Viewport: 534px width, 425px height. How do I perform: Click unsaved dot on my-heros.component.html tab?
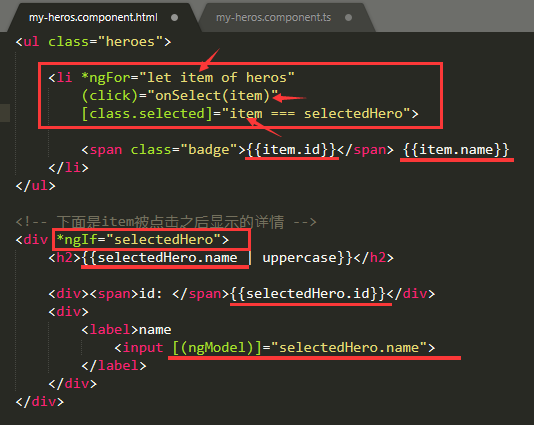174,18
